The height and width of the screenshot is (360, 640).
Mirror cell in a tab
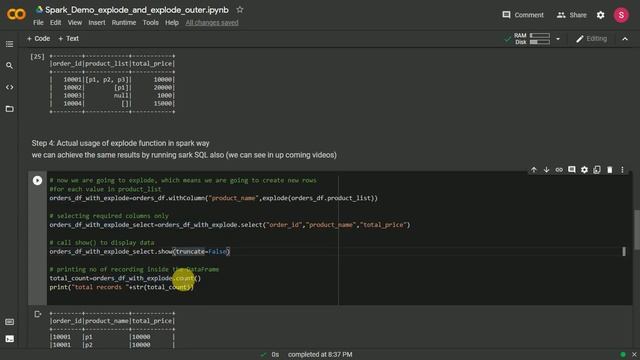coord(597,170)
